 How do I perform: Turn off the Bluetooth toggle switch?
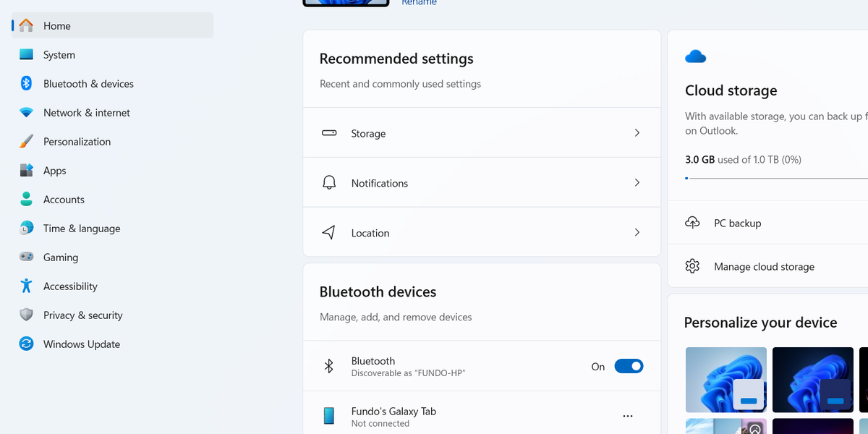click(628, 367)
